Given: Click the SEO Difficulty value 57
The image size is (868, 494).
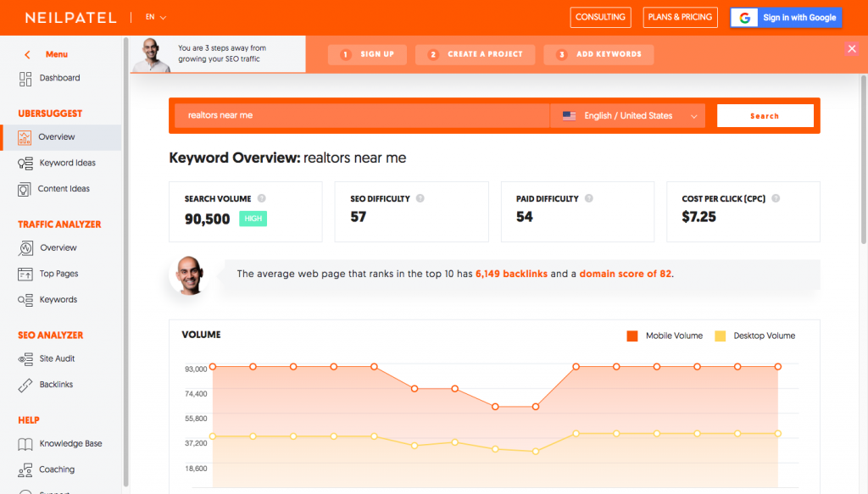Looking at the screenshot, I should [x=359, y=217].
